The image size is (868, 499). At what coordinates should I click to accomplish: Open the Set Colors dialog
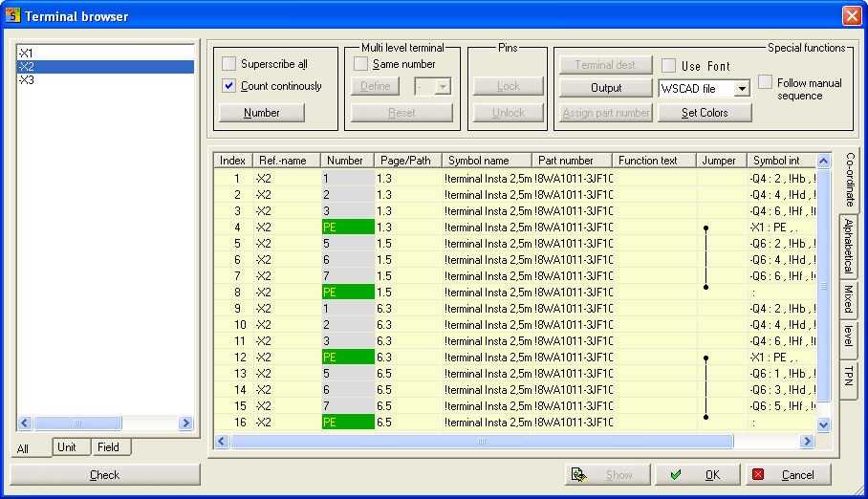pyautogui.click(x=705, y=113)
